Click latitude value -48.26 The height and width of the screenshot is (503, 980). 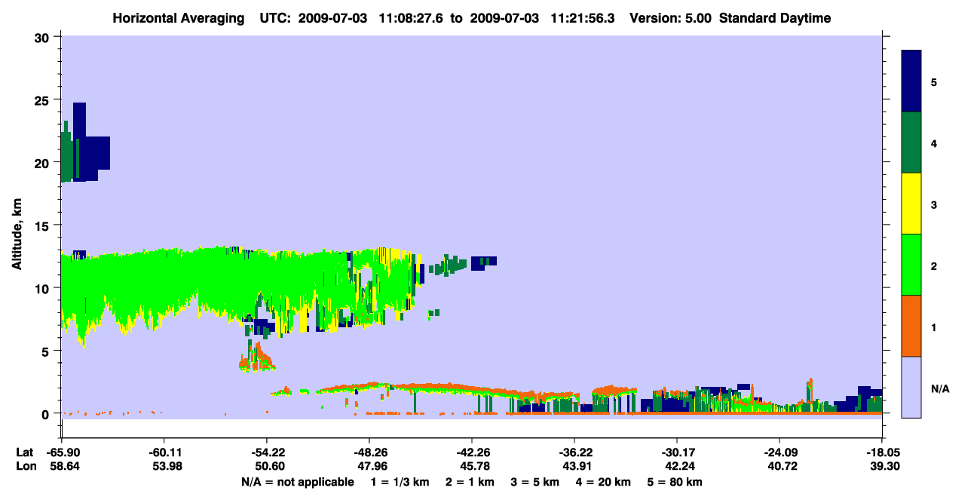369,452
